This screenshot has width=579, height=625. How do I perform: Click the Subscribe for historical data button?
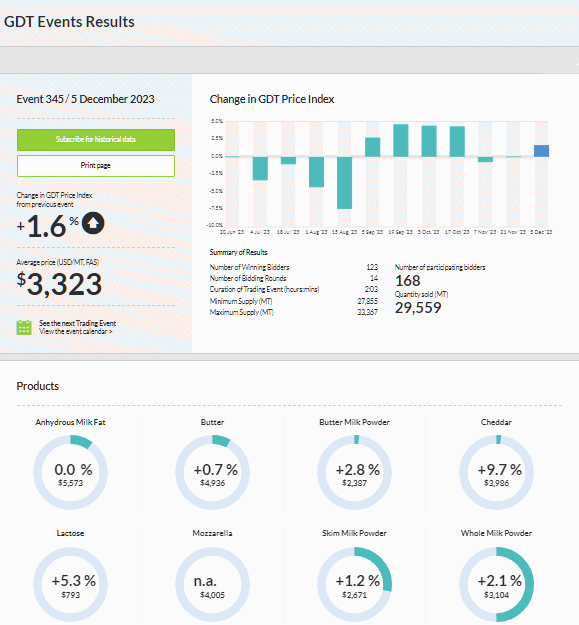tap(96, 140)
